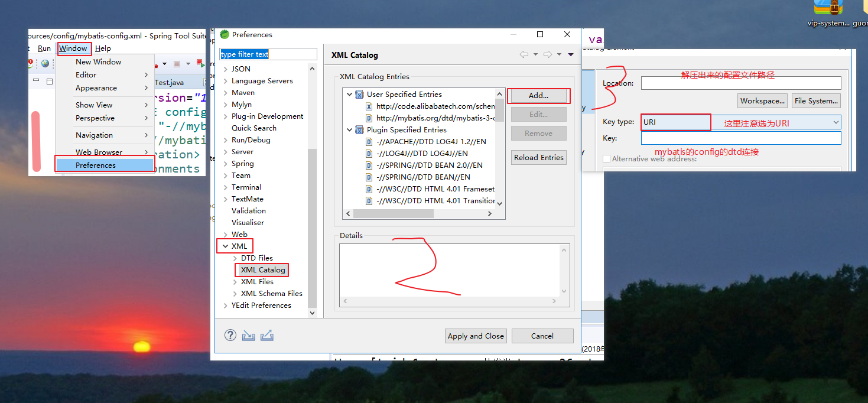This screenshot has height=403, width=868.
Task: Click the DTD icon of APACHE LOG4J 1.2 entry
Action: (369, 142)
